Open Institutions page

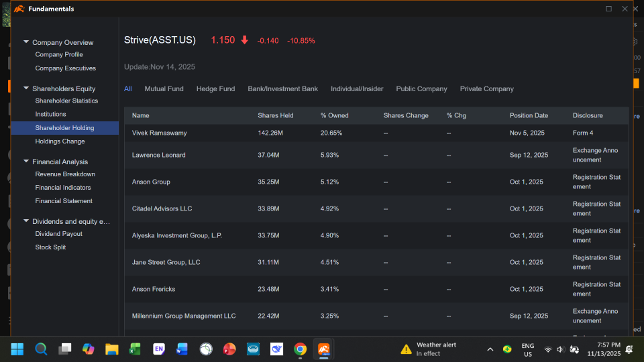[x=50, y=114]
